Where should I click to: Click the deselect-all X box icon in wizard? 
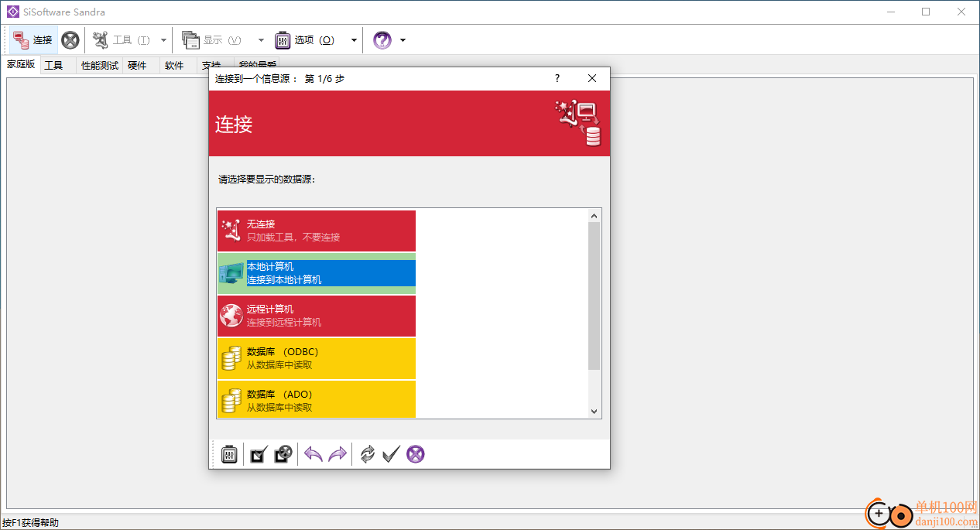coord(283,454)
